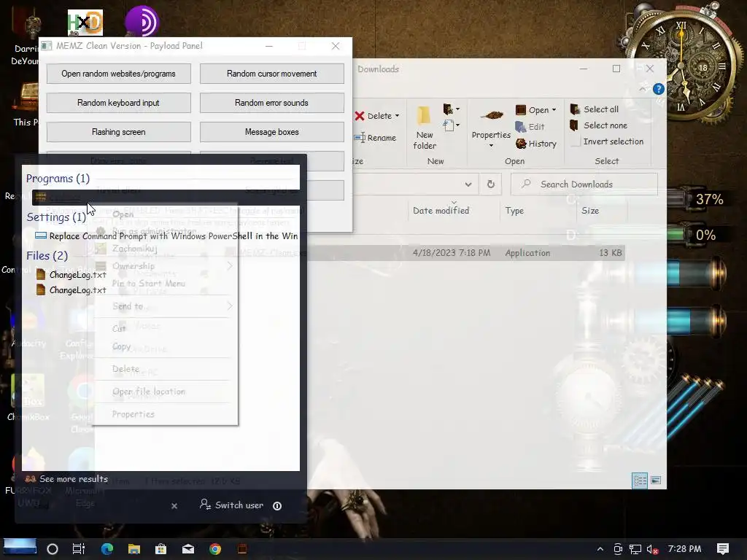747x560 pixels.
Task: Open the Delete options dropdown arrow
Action: [397, 116]
